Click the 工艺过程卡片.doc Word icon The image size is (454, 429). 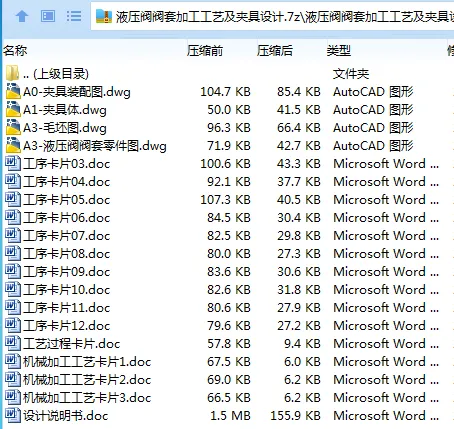click(13, 343)
